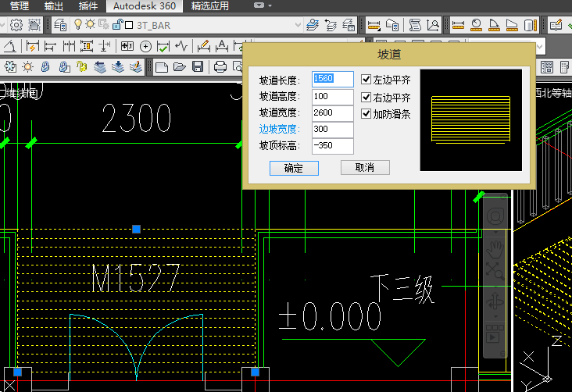This screenshot has height=392, width=572.
Task: Select the measure Distance tool
Action: click(x=458, y=25)
